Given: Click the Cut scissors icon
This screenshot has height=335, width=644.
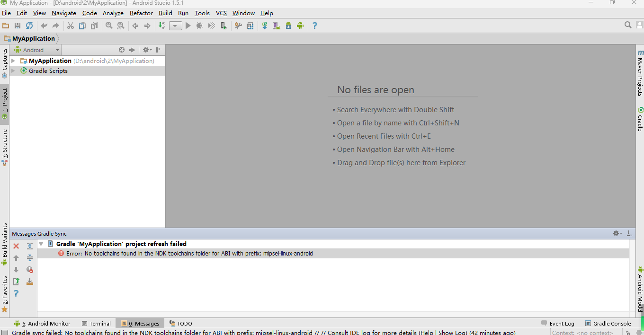Looking at the screenshot, I should click(x=71, y=26).
